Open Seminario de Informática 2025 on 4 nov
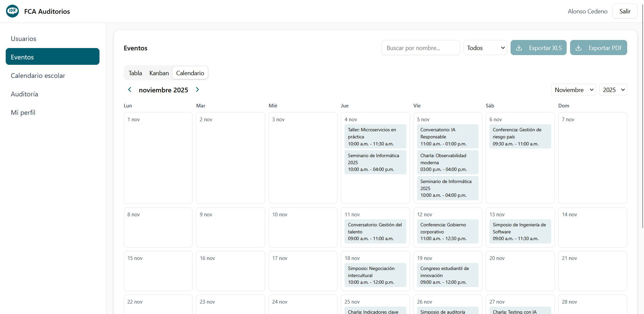This screenshot has width=644, height=314. [375, 163]
